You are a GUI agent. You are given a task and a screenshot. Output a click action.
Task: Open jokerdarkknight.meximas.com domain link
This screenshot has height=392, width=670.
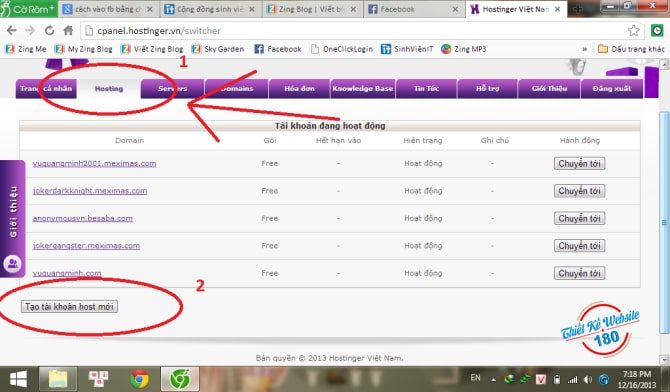[x=90, y=191]
